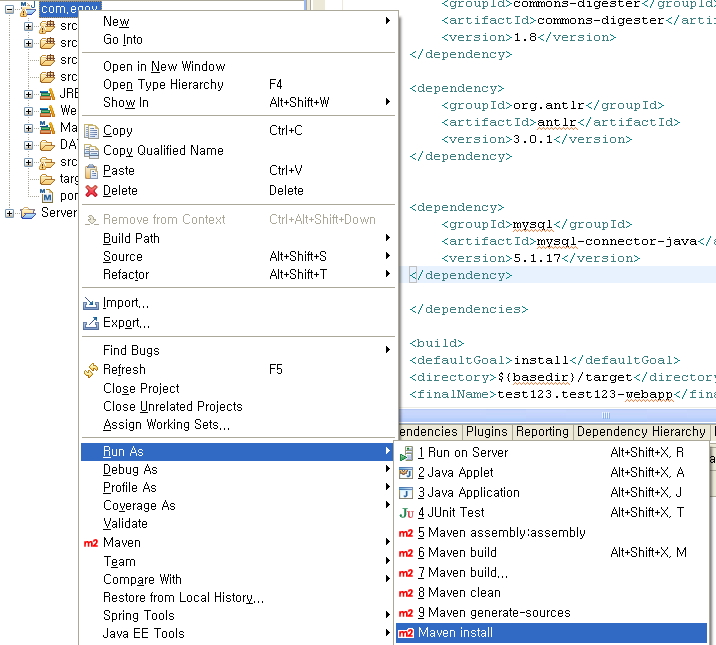Open the Find Bugs submenu arrow
Viewport: 716px width, 645px height.
388,349
